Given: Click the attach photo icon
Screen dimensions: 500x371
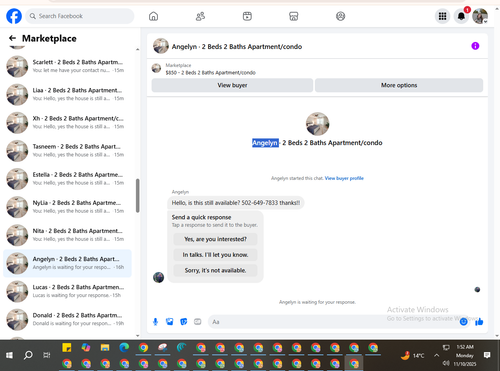Looking at the screenshot, I should coord(170,322).
